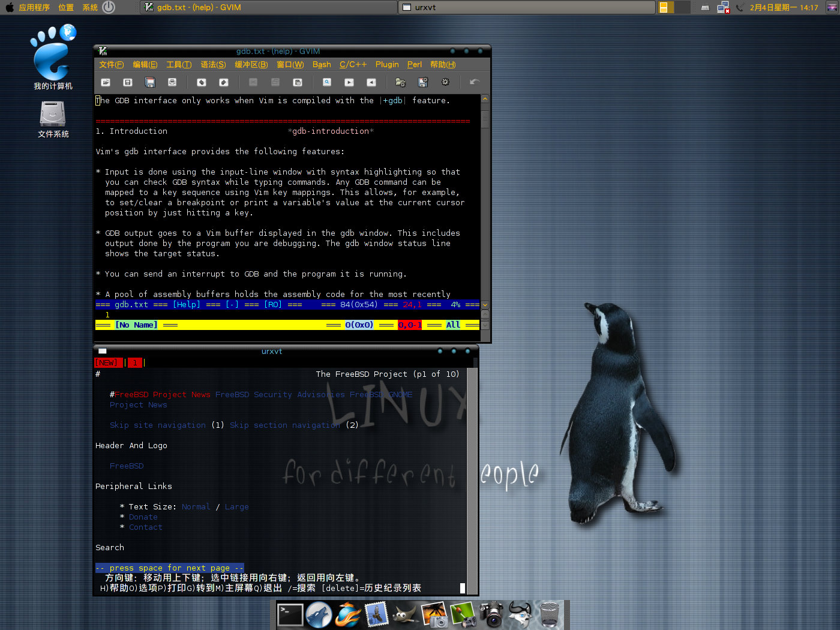840x630 pixels.
Task: Open the terminal icon in the dock
Action: tap(290, 614)
